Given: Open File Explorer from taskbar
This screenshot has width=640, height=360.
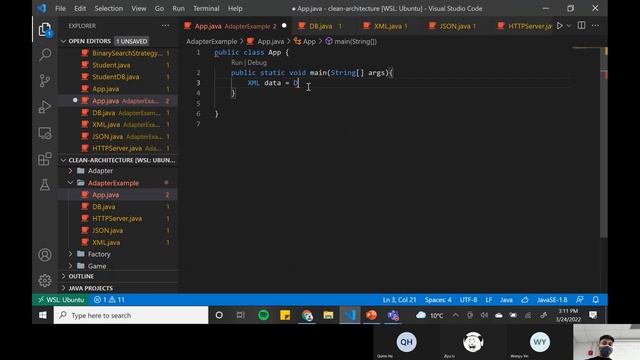Looking at the screenshot, I should 328,315.
